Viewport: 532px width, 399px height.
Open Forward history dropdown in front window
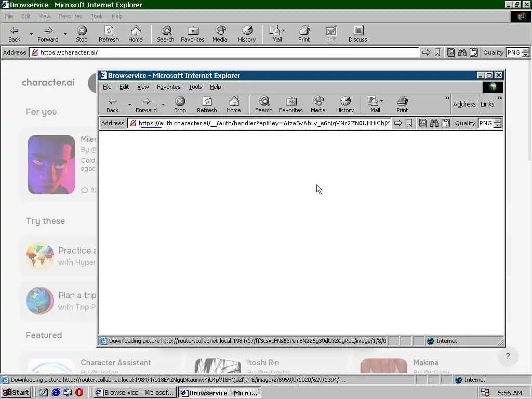[163, 104]
